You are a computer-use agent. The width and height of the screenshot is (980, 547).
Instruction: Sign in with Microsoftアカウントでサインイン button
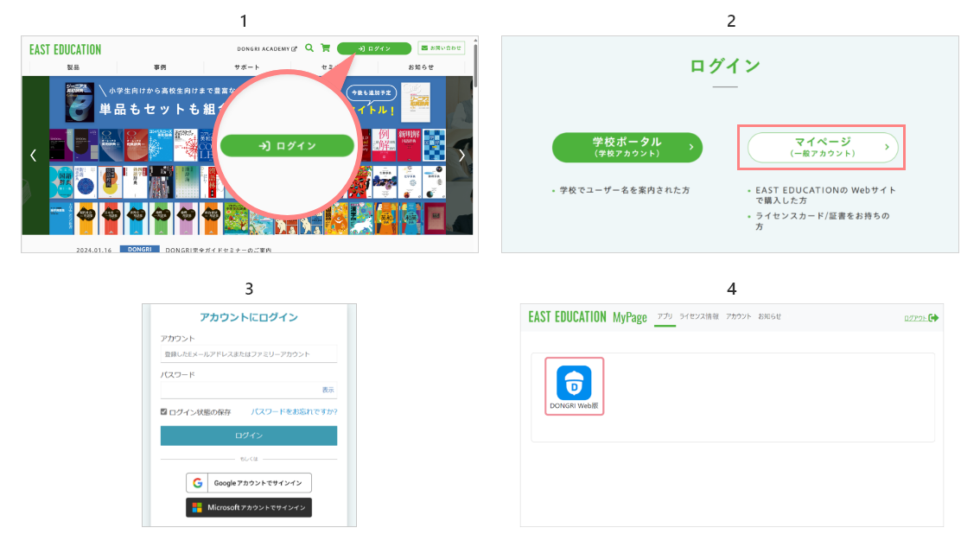pos(249,507)
